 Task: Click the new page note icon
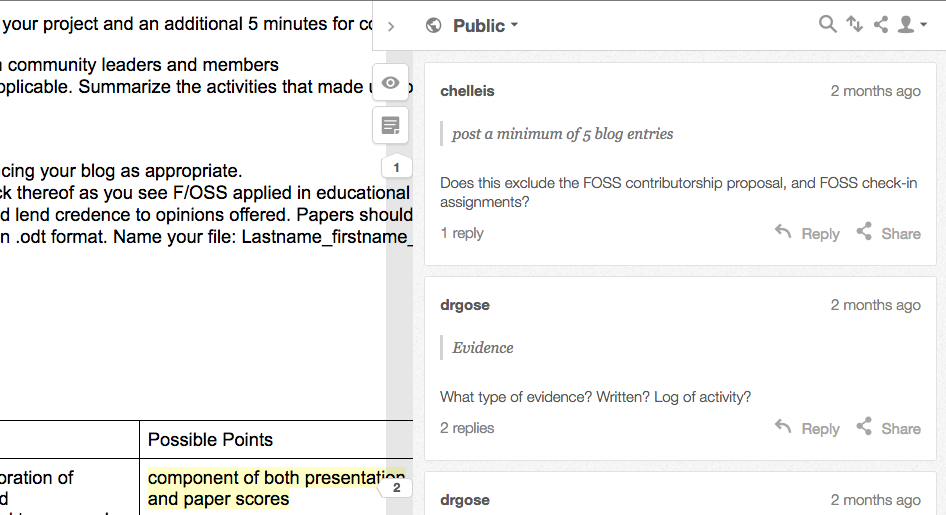click(x=390, y=125)
